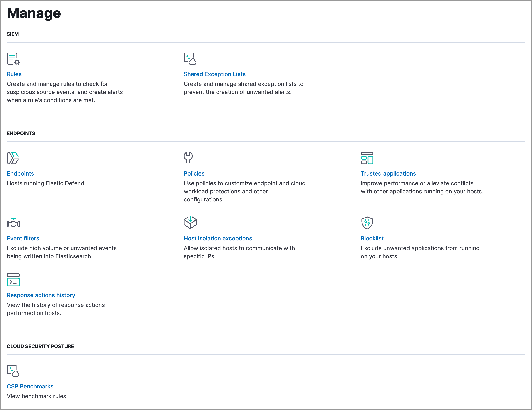Open the Rules page
This screenshot has height=410, width=532.
(x=14, y=74)
